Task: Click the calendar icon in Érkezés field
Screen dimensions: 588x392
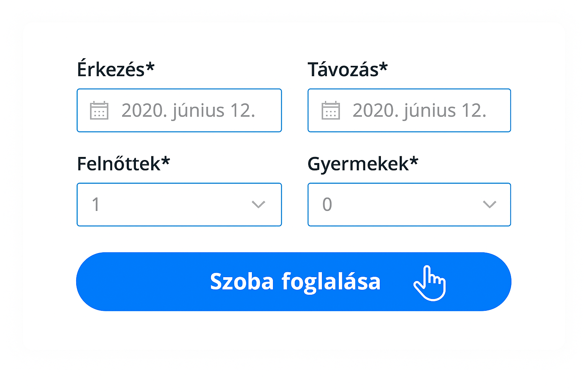Action: click(x=99, y=111)
